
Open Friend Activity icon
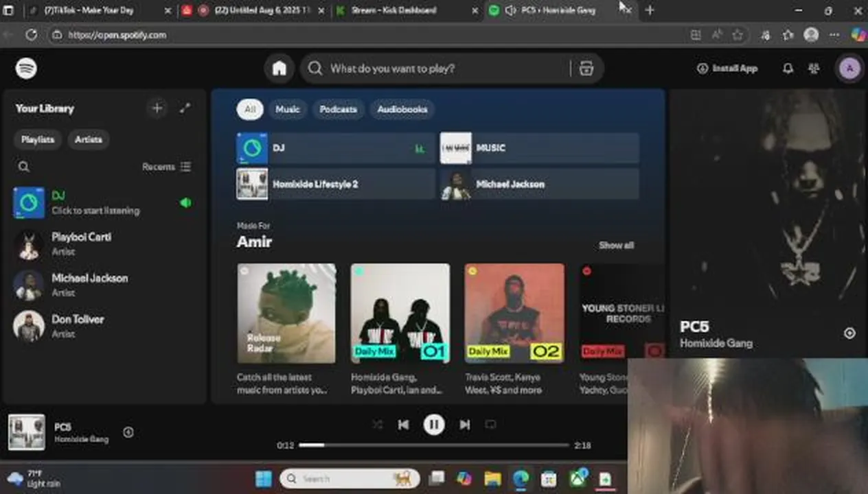(814, 69)
